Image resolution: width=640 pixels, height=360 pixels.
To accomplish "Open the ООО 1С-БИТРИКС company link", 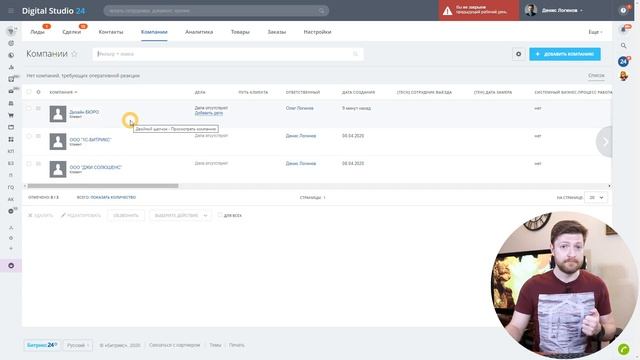I will pos(90,140).
